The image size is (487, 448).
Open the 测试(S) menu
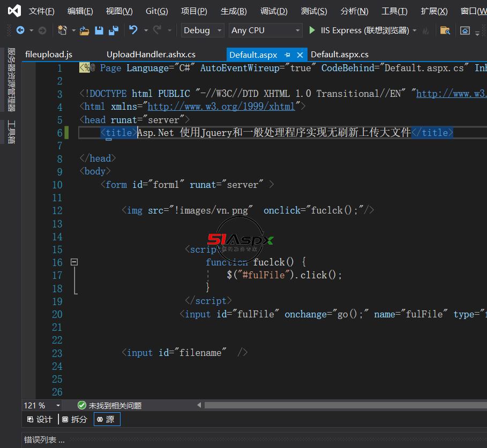click(314, 11)
